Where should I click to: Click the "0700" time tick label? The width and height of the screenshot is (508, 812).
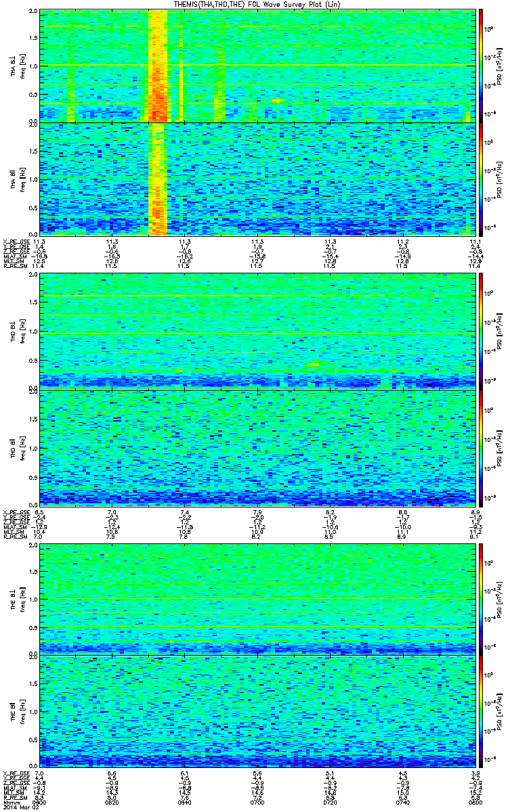coord(257,803)
